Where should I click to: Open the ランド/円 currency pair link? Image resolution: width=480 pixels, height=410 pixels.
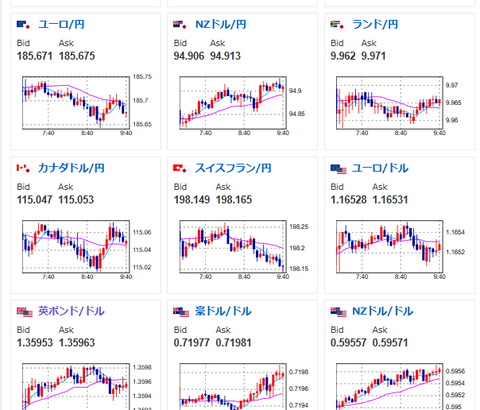pos(375,25)
